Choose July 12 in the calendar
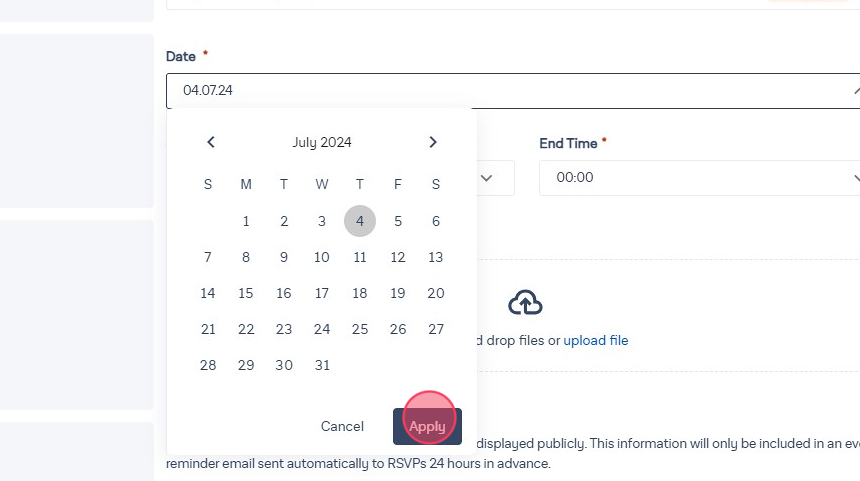Image resolution: width=860 pixels, height=481 pixels. (x=398, y=257)
